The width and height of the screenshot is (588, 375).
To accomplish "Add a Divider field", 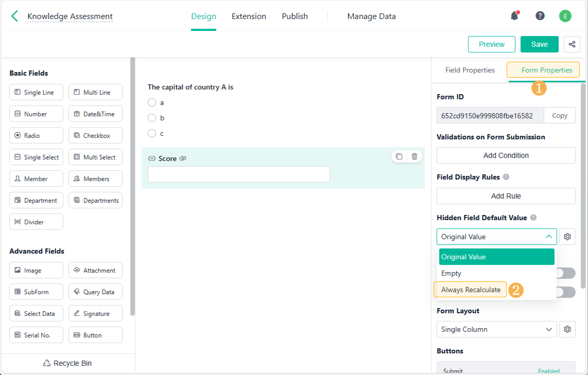I will click(36, 222).
